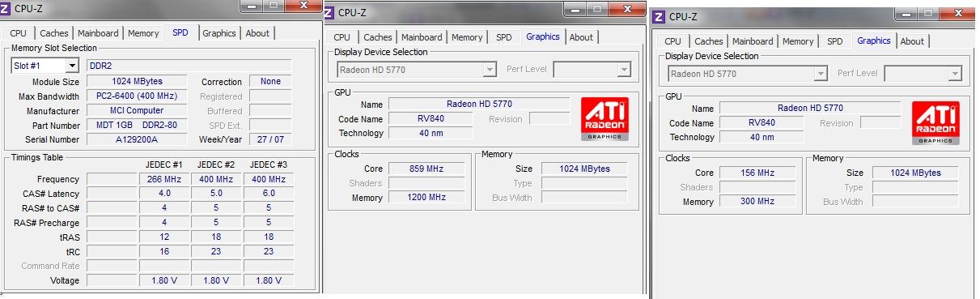Open Mainboard tab in left window
The height and width of the screenshot is (299, 980).
coord(98,33)
